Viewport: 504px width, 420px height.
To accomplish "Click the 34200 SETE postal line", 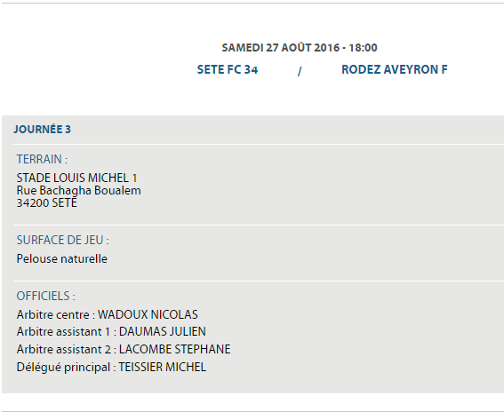I will point(47,203).
